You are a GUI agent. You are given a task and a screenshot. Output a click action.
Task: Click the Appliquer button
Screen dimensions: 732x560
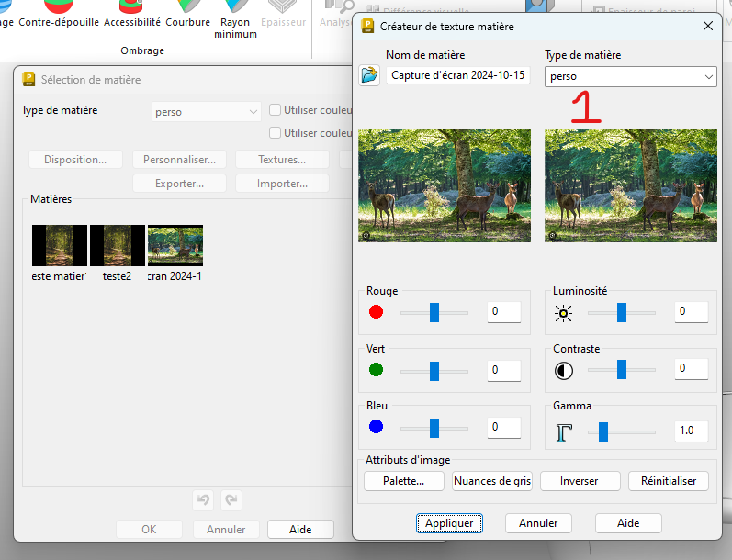click(449, 523)
